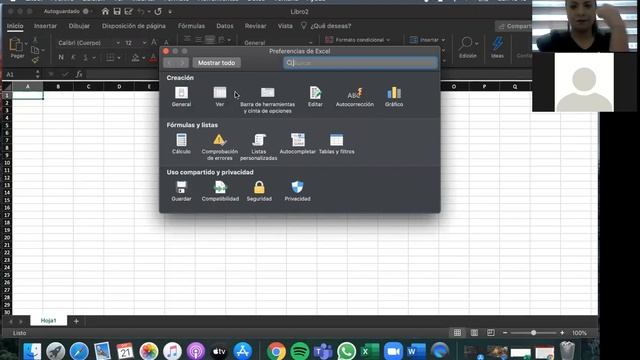Open Autocorrección preferences
The height and width of the screenshot is (360, 640).
355,97
